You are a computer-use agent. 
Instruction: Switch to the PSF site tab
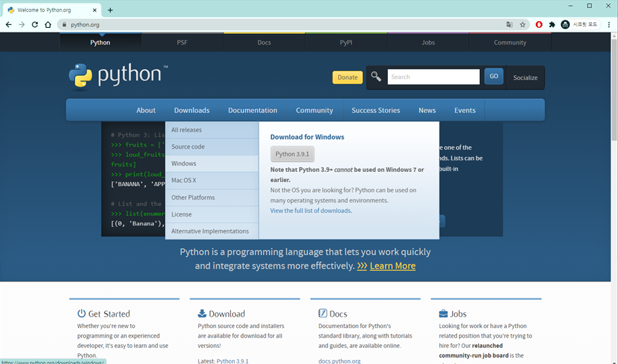click(182, 42)
